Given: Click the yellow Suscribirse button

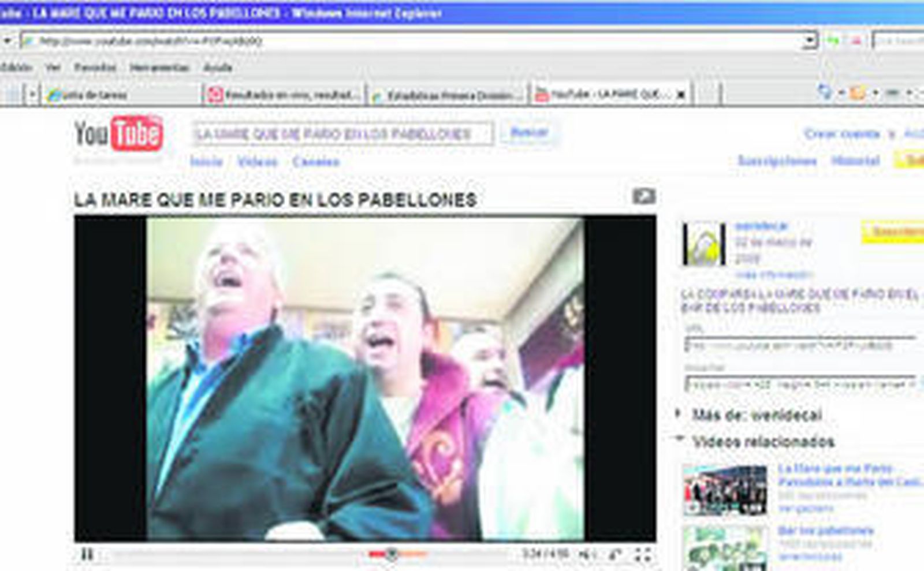Looking at the screenshot, I should point(895,231).
